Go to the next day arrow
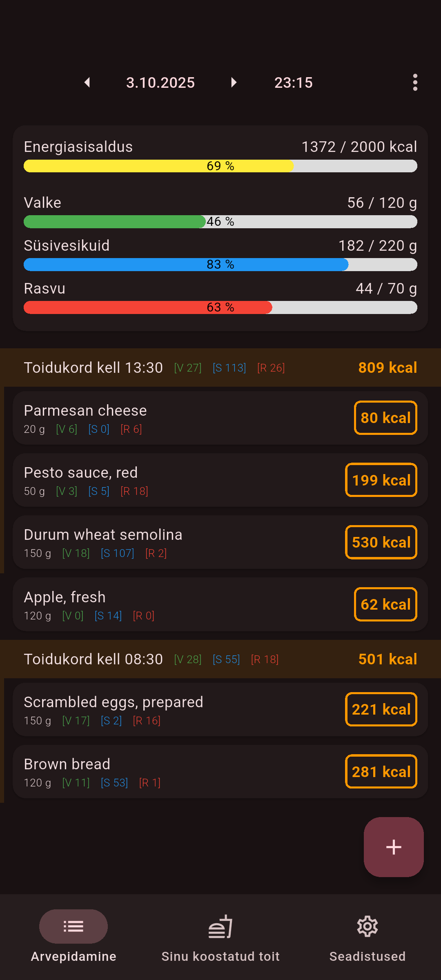The image size is (441, 980). (x=234, y=82)
